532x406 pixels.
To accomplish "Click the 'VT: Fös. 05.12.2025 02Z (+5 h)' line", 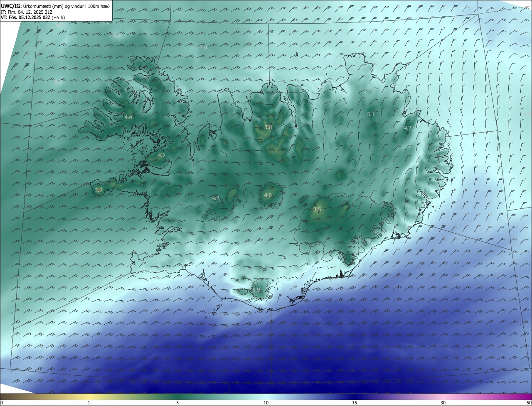I will tap(33, 17).
